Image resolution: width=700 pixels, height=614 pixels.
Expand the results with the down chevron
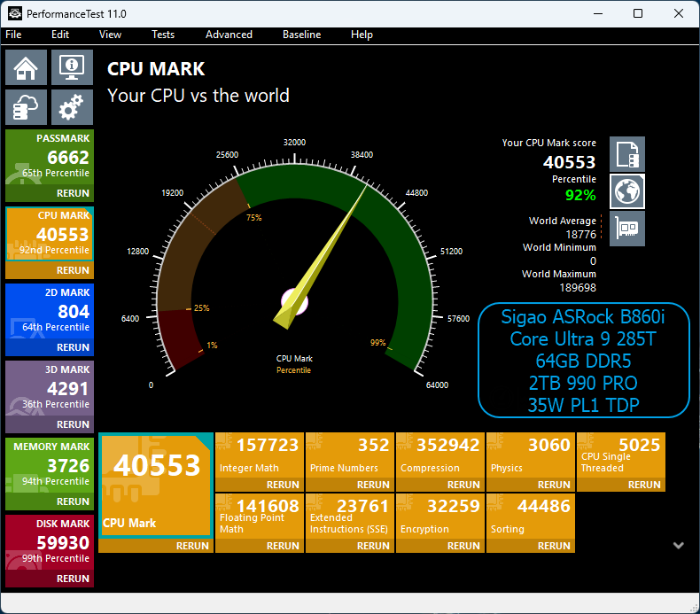tap(678, 545)
